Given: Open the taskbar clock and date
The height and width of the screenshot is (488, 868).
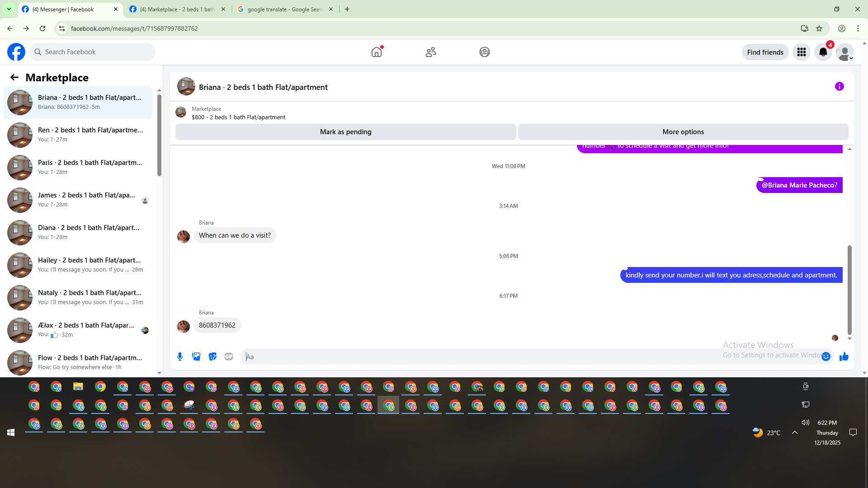Looking at the screenshot, I should (827, 433).
